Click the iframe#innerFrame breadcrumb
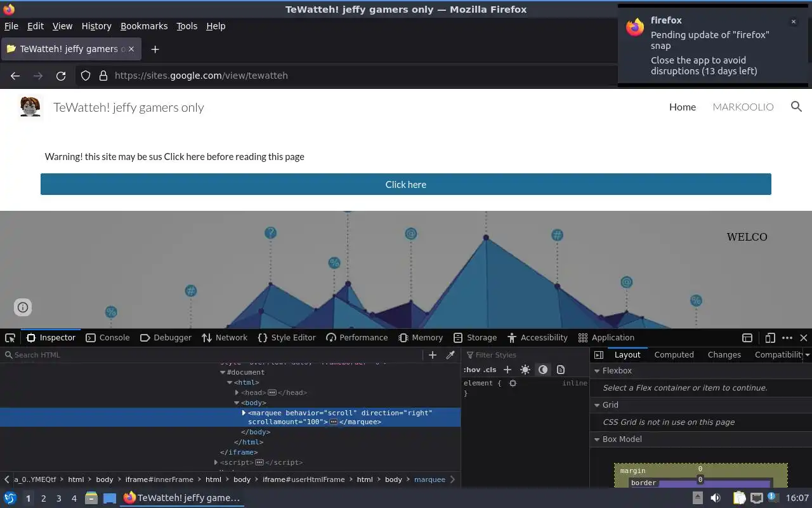The height and width of the screenshot is (508, 812). (159, 479)
